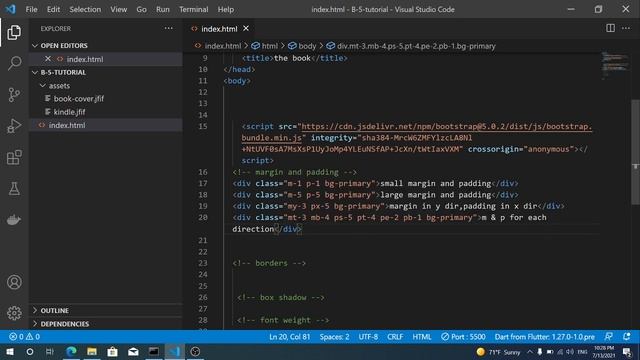This screenshot has width=640, height=360.
Task: Click index.html in the breadcrumb
Action: pyautogui.click(x=222, y=46)
